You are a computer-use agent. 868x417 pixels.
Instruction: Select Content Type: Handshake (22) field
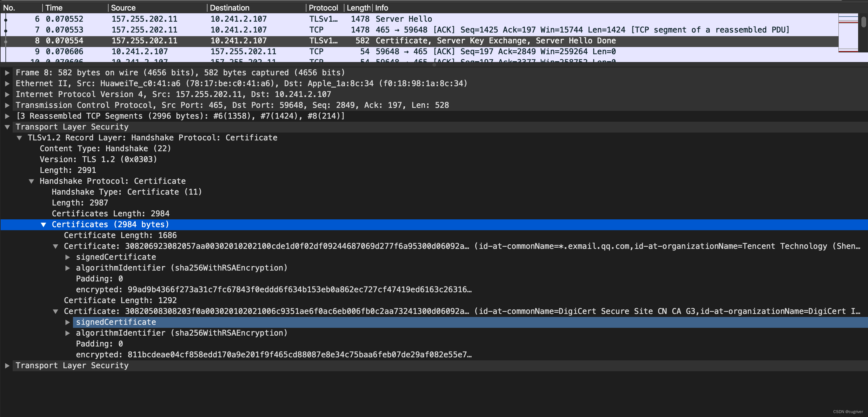[105, 149]
